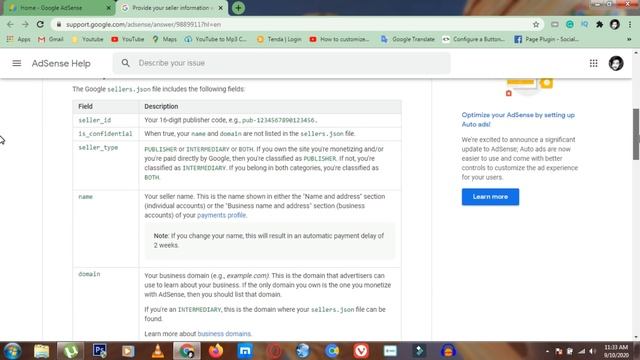
Task: Click the volume icon in system tray
Action: pyautogui.click(x=592, y=351)
